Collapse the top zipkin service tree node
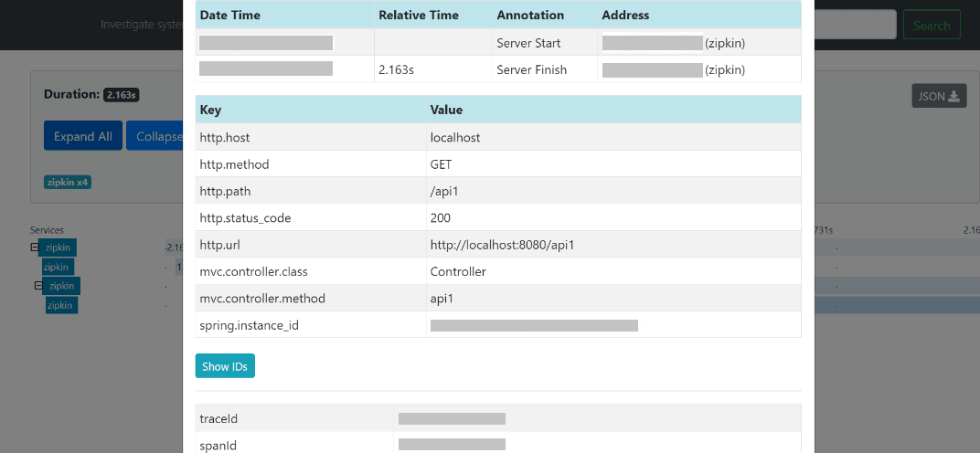The height and width of the screenshot is (453, 980). click(x=35, y=248)
